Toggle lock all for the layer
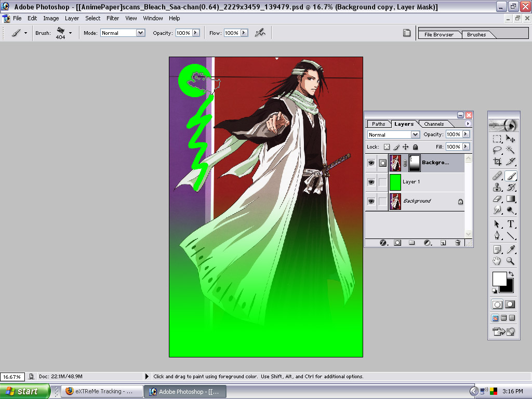The height and width of the screenshot is (399, 532). 415,147
